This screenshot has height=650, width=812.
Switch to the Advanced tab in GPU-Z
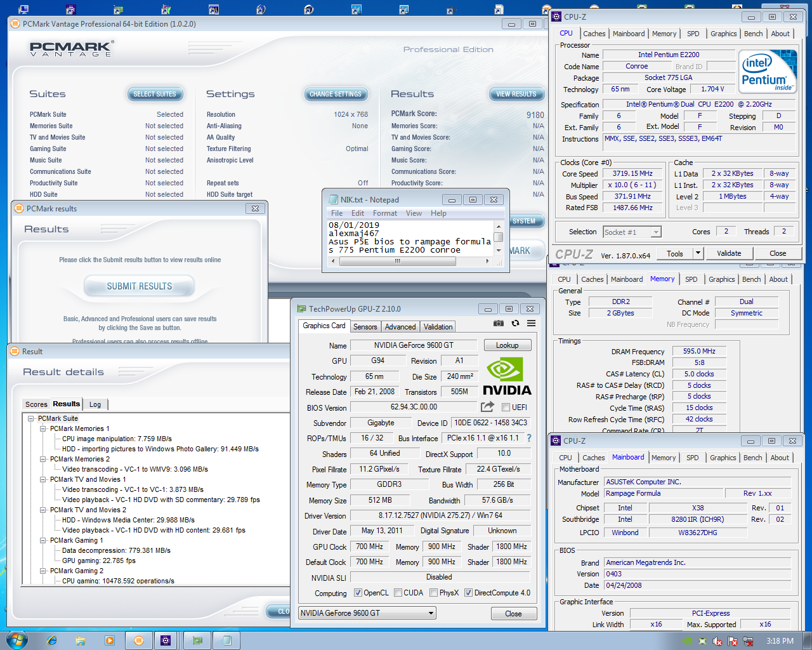(400, 327)
